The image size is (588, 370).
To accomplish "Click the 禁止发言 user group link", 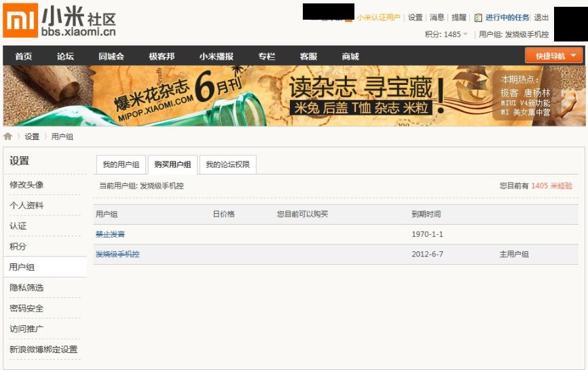I will [110, 234].
